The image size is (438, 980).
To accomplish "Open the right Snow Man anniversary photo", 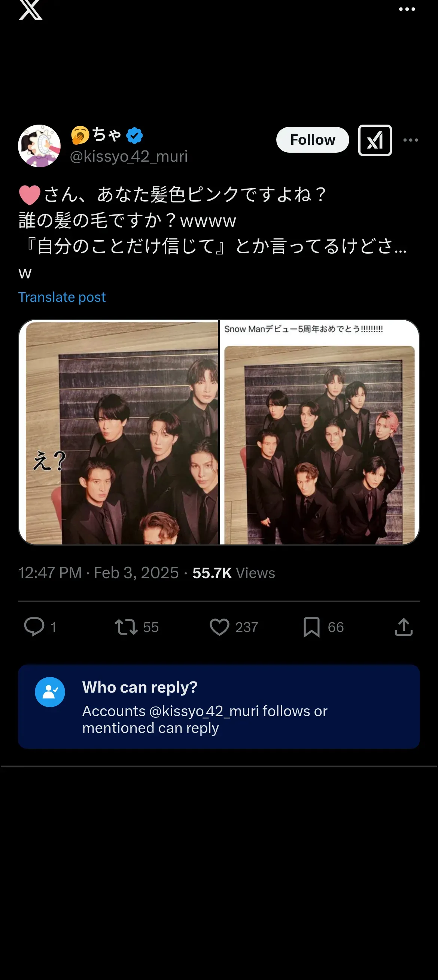I will (319, 432).
